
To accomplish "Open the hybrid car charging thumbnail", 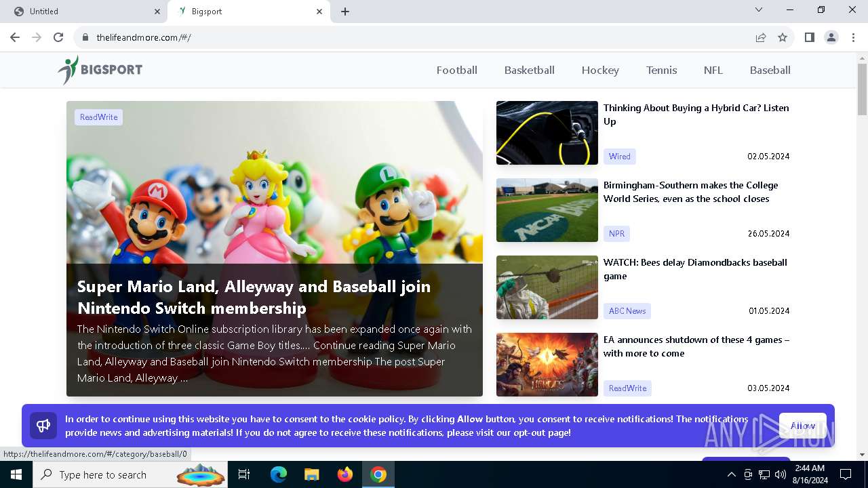I will coord(547,133).
